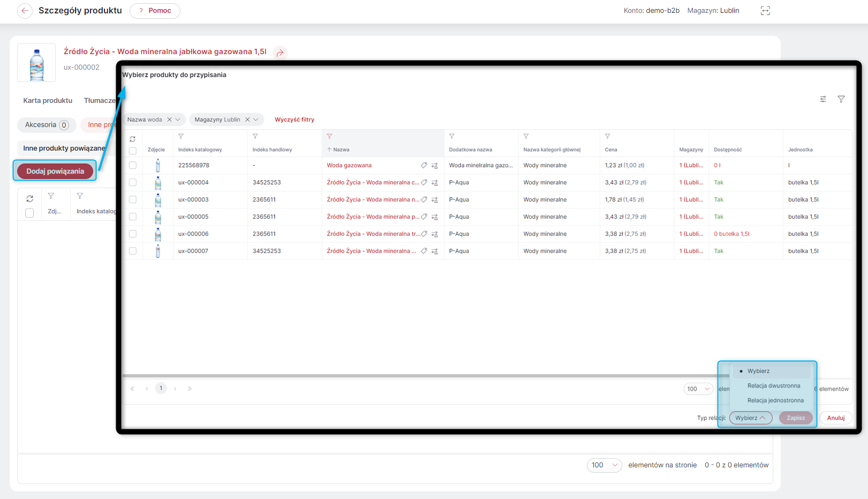Screen dimensions: 868x499
Task: Check the row ux-000004
Action: (x=133, y=182)
